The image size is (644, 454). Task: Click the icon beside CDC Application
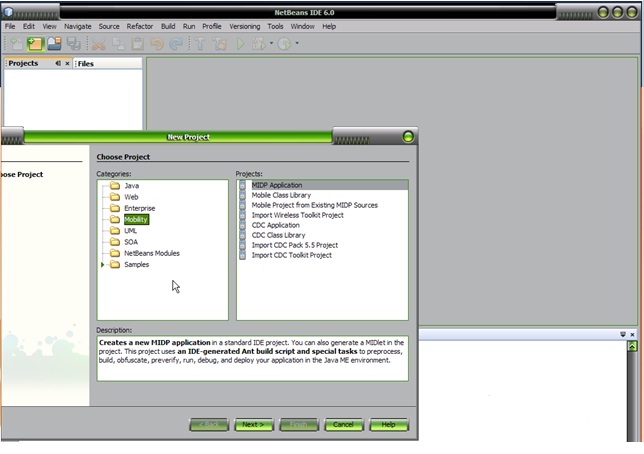tap(243, 225)
